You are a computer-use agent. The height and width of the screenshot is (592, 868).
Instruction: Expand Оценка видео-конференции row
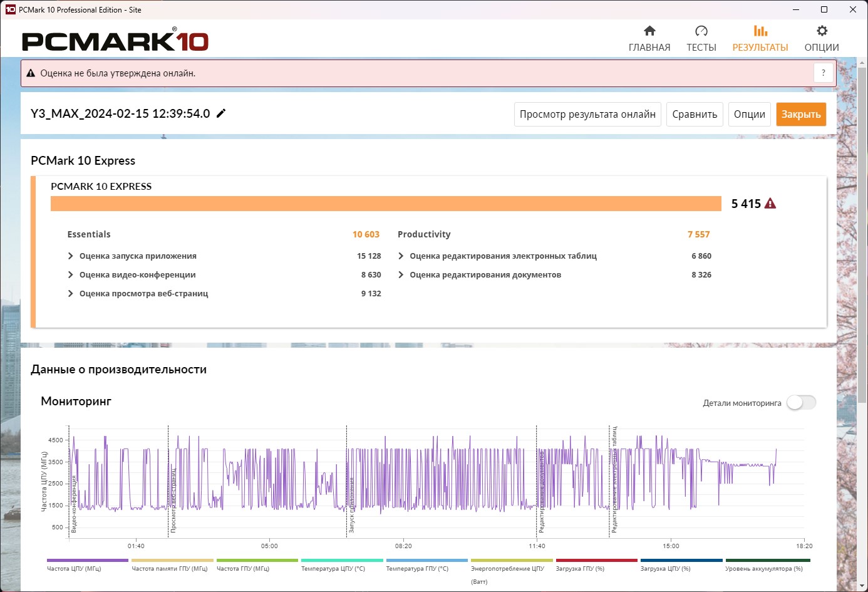70,274
